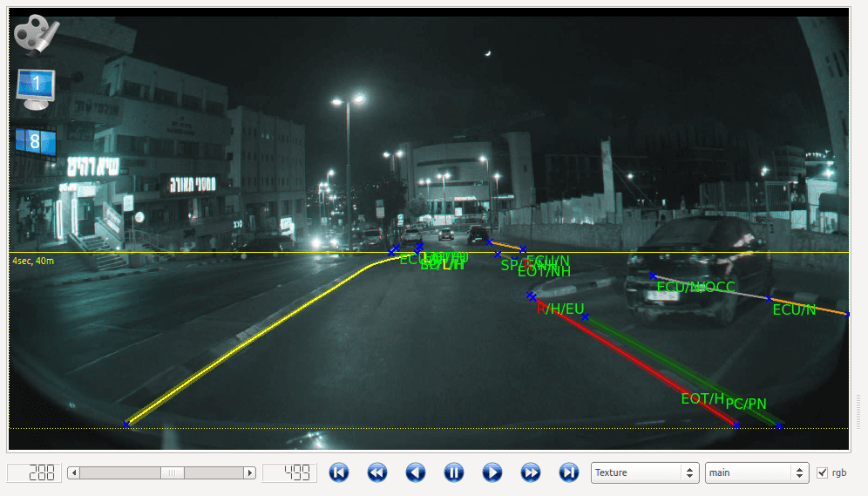Click the play forward button
Screen dimensions: 868x496
point(492,472)
